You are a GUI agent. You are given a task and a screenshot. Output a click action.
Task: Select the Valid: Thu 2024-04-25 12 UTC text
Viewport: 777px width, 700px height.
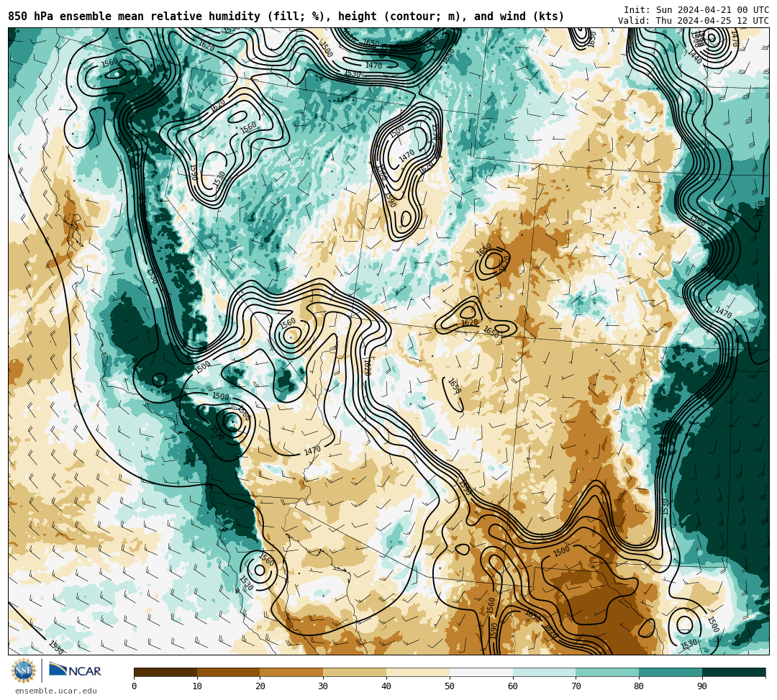pos(694,21)
